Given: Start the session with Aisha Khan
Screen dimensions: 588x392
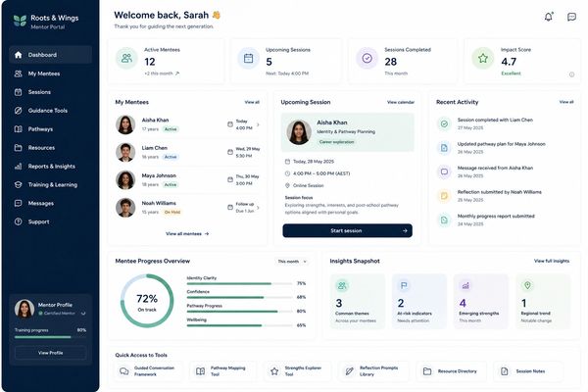Looking at the screenshot, I should [347, 230].
